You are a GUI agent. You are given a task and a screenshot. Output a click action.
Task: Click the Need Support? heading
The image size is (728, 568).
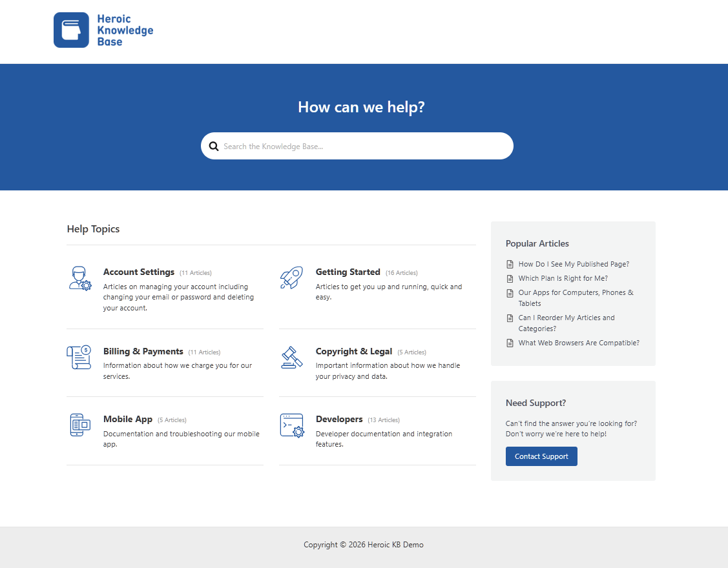[536, 403]
